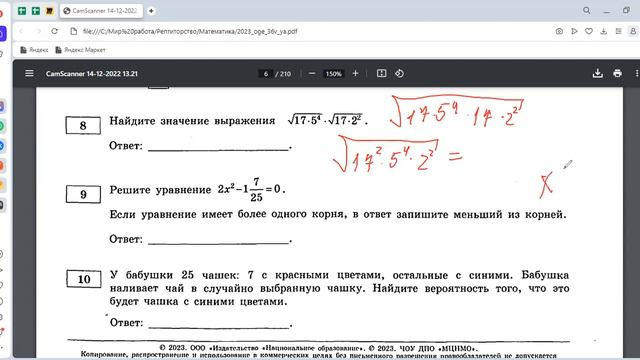Open the PDF viewer sidebar menu
The height and width of the screenshot is (360, 640).
coord(29,73)
